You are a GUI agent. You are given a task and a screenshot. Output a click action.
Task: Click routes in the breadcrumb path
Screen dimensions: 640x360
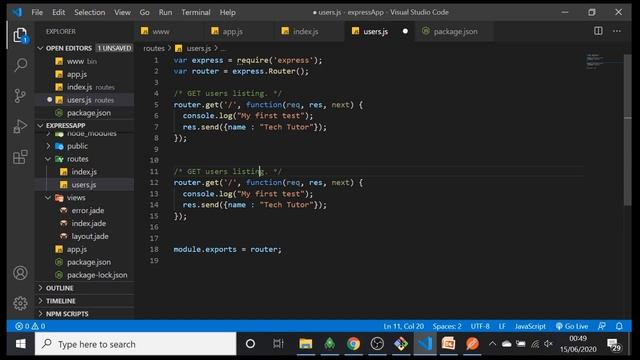(153, 49)
